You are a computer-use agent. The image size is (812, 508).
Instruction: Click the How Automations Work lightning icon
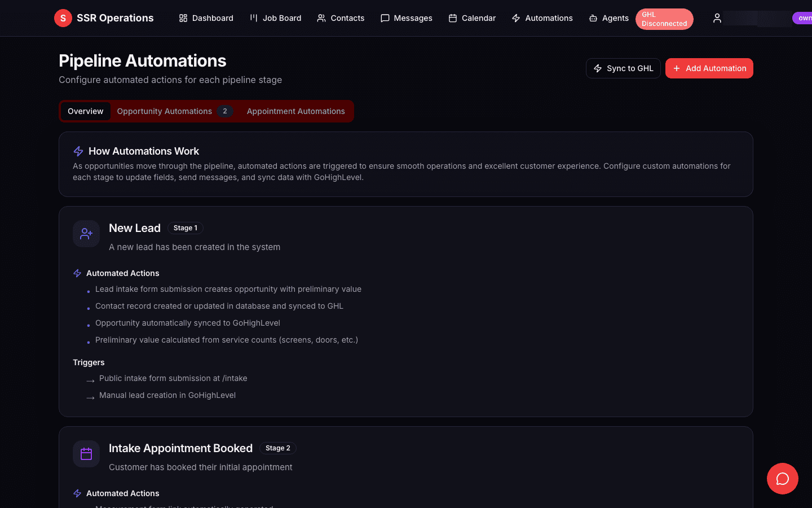[78, 151]
